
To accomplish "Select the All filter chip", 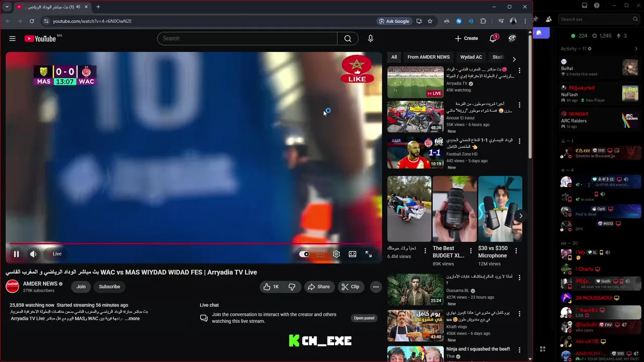I will coord(394,57).
